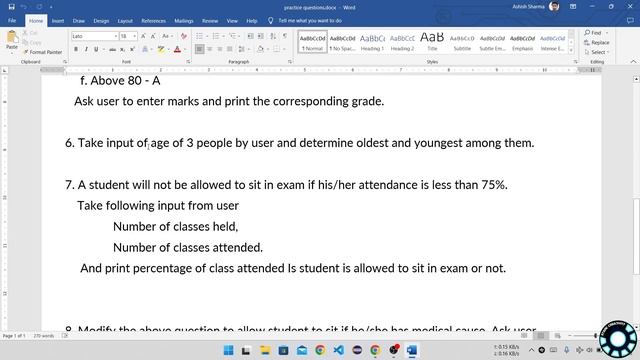Click the Cut command
The width and height of the screenshot is (640, 360).
pos(31,33)
